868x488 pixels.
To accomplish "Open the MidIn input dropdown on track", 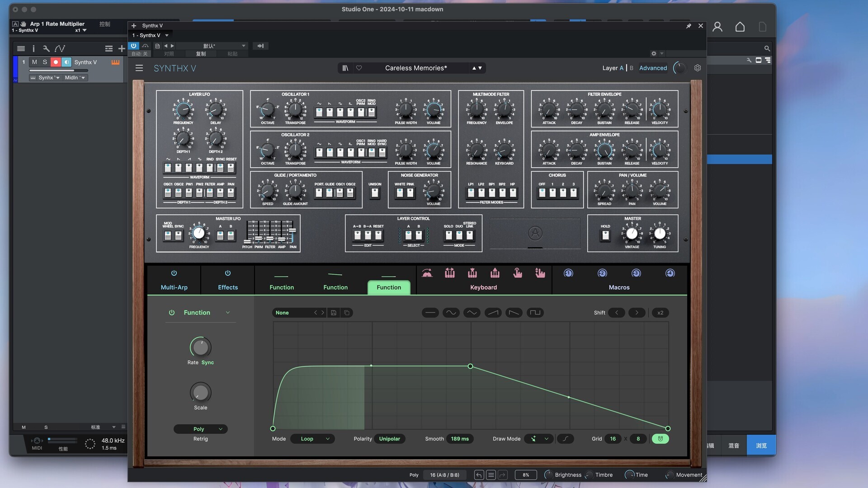I will pos(75,78).
